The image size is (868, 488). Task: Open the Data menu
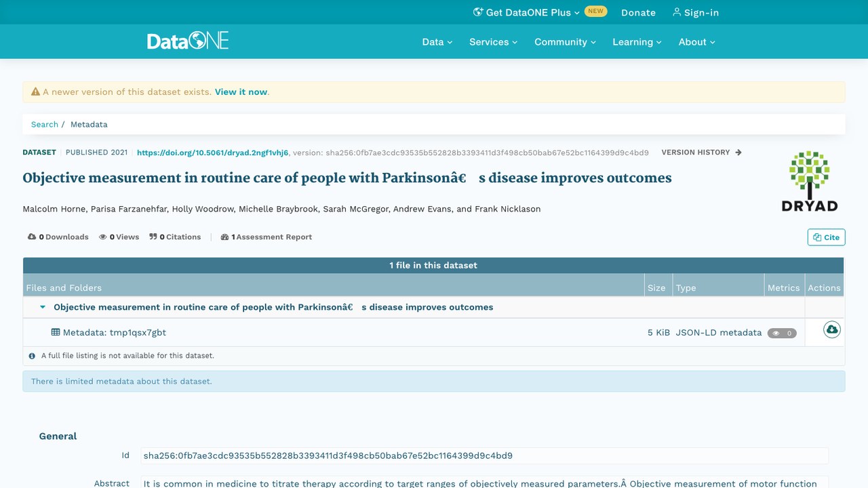click(x=437, y=41)
